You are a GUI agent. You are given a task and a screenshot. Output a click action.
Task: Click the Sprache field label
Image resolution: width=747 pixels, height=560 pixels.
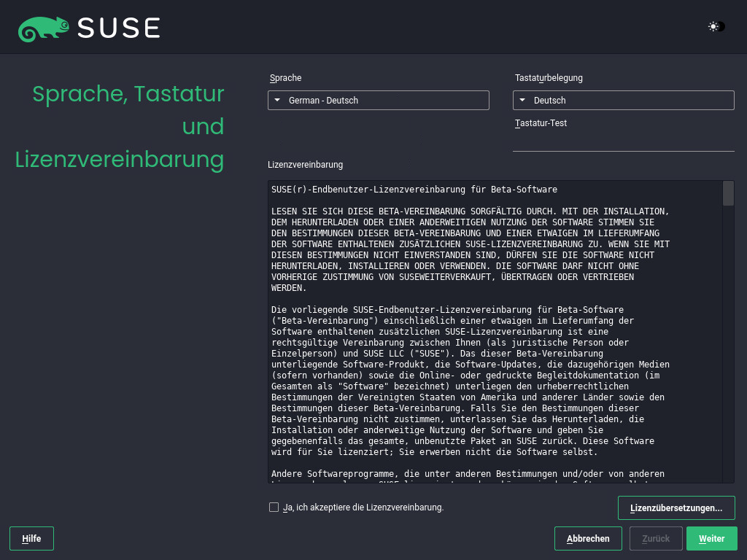click(285, 78)
